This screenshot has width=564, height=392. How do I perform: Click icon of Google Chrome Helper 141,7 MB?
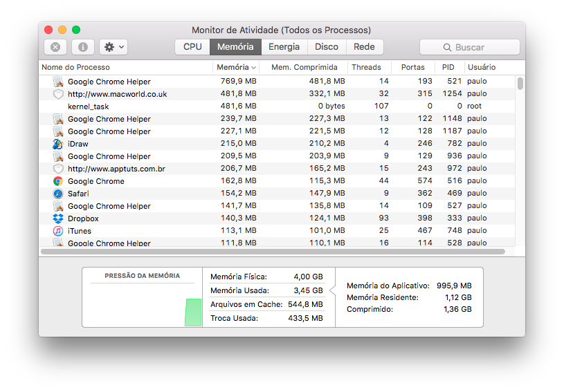click(58, 206)
